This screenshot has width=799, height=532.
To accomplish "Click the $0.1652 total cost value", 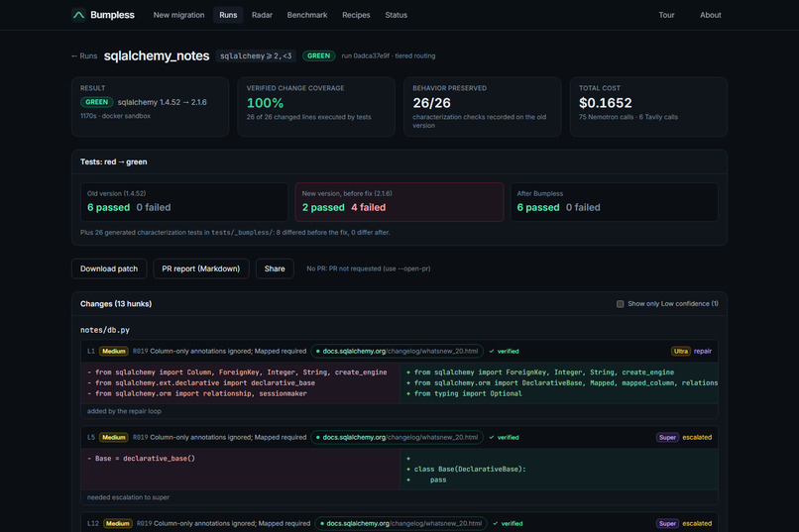I will click(606, 103).
